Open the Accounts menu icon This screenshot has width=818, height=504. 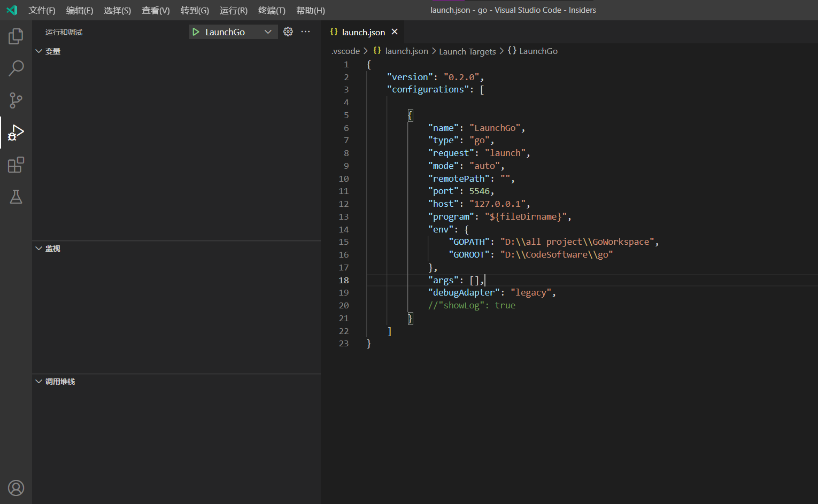tap(16, 488)
